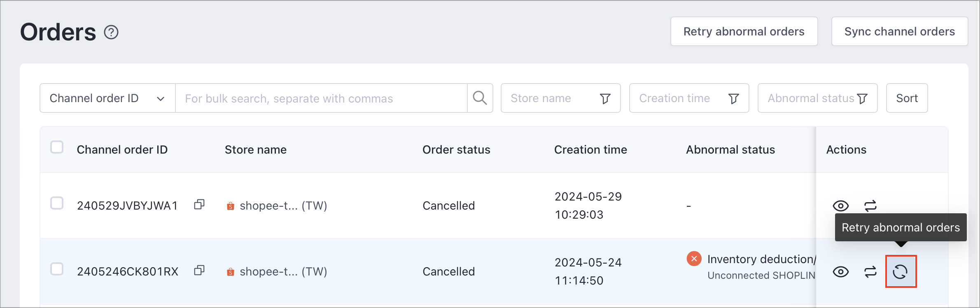Click the Retry abnormal orders button

click(x=744, y=31)
